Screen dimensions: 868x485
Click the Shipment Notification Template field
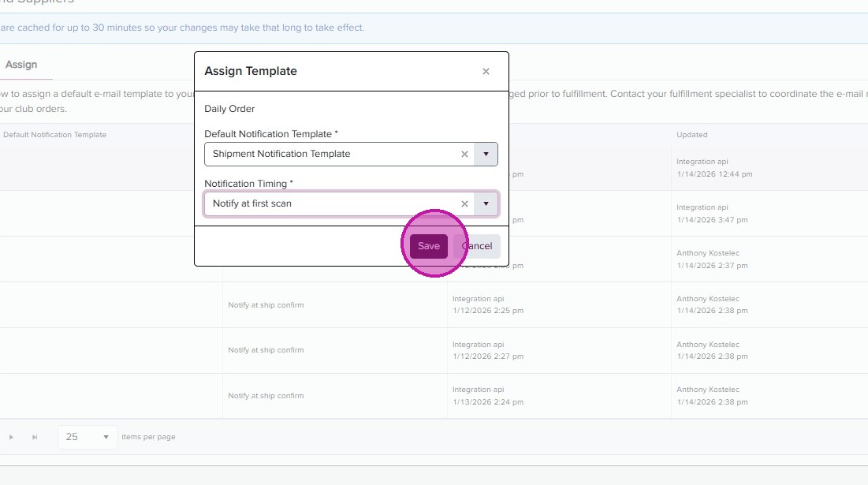[331, 155]
